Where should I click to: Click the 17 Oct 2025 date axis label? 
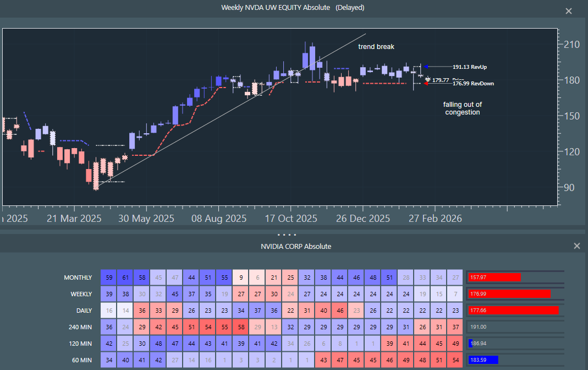pyautogui.click(x=291, y=219)
